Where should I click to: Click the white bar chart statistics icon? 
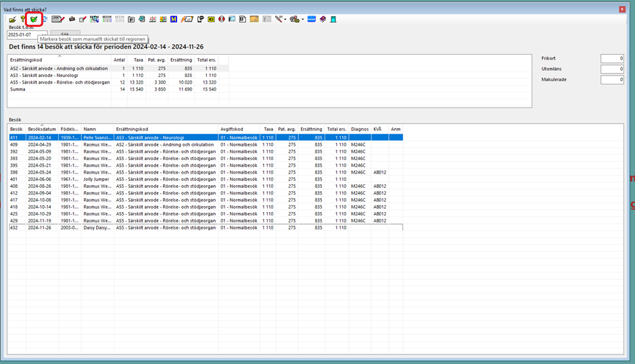coord(152,19)
